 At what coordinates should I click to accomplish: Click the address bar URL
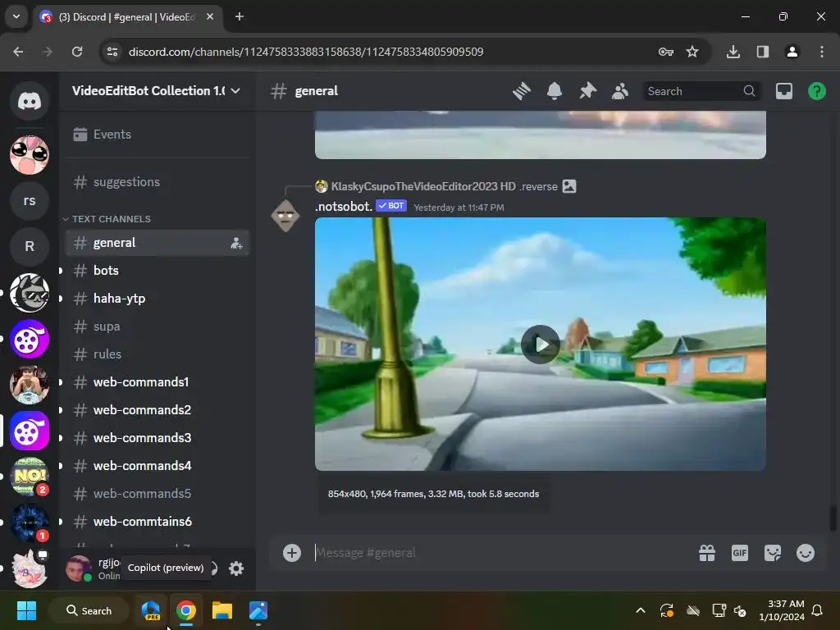[306, 52]
